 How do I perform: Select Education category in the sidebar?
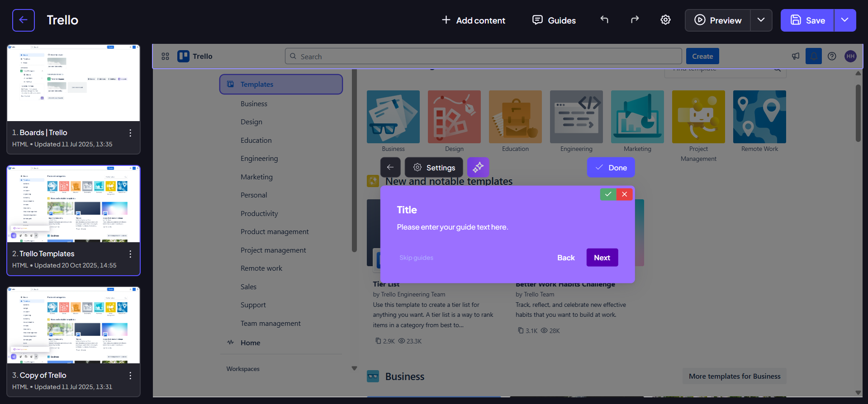click(256, 141)
